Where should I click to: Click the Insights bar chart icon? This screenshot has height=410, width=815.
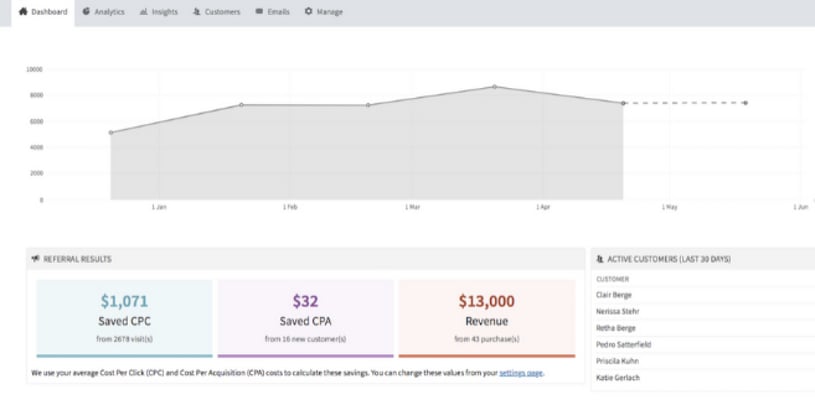[x=144, y=12]
